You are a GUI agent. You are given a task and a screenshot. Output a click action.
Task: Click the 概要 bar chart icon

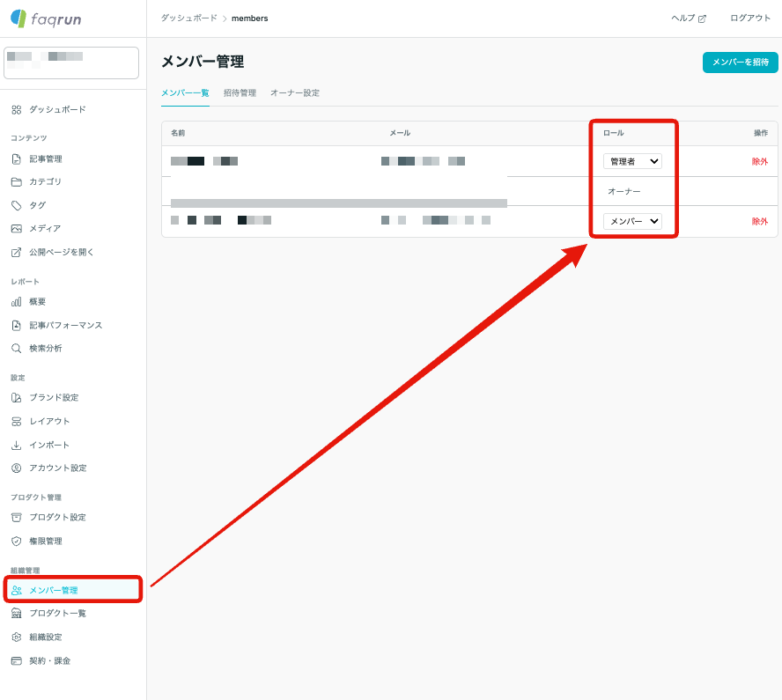click(17, 302)
